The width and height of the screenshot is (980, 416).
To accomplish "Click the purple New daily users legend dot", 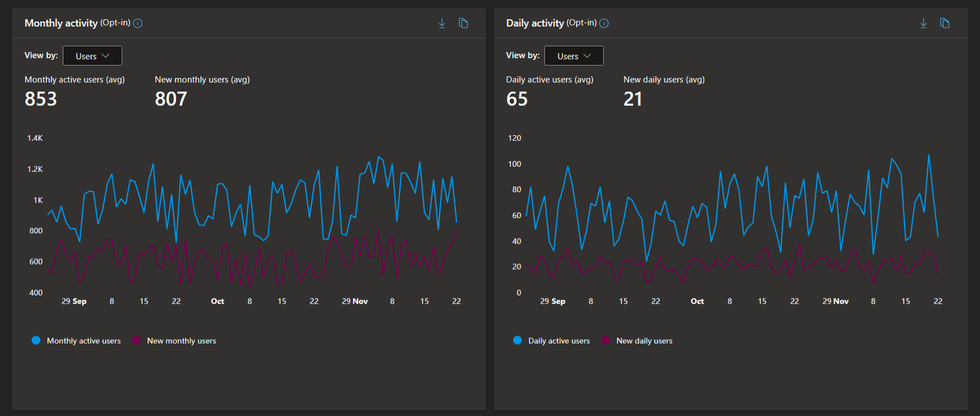I will 605,340.
